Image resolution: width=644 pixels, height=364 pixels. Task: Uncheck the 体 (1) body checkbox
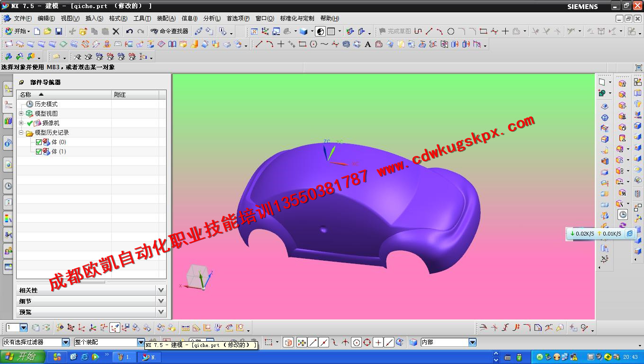[x=39, y=151]
